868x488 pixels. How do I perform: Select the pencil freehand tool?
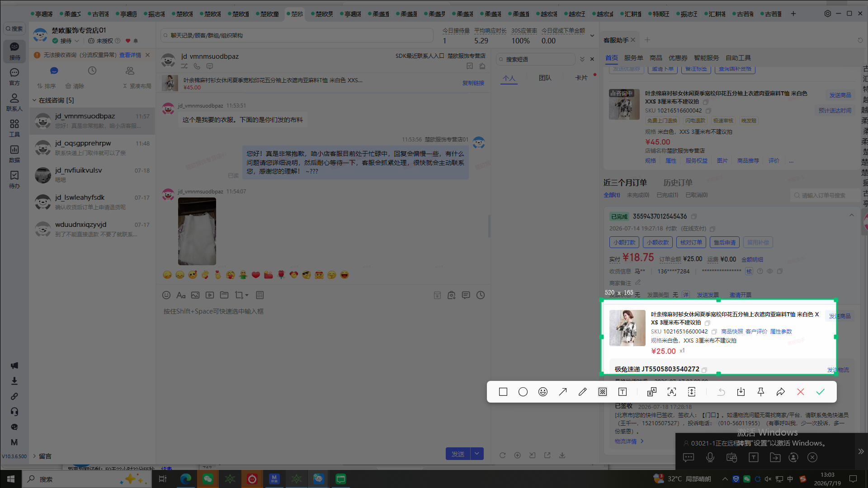point(583,392)
